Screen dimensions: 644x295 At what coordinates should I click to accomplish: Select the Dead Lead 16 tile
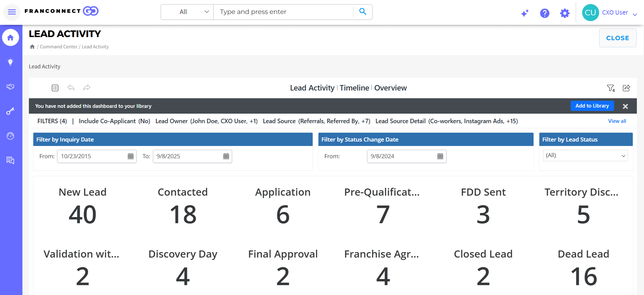[583, 269]
